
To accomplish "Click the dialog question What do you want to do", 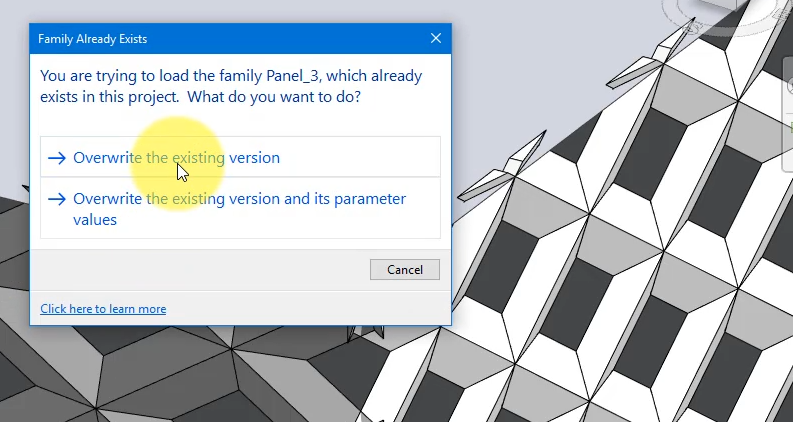I will click(274, 97).
